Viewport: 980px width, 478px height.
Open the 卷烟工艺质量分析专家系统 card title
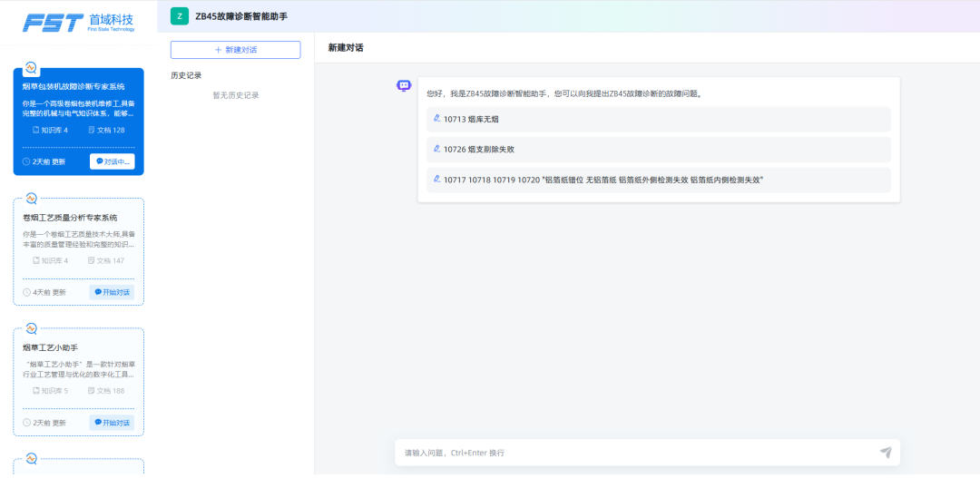coord(70,218)
